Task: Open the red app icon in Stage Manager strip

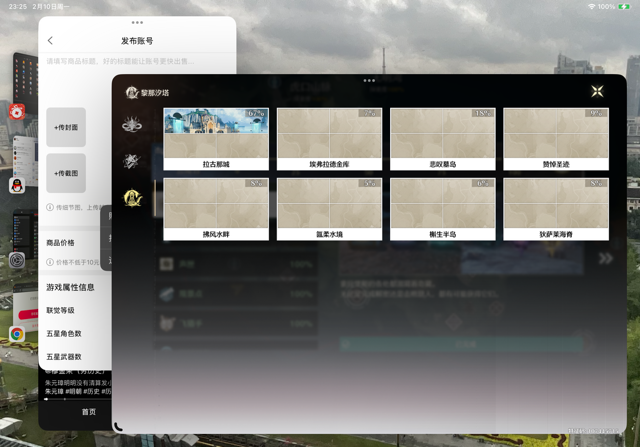Action: pyautogui.click(x=17, y=111)
